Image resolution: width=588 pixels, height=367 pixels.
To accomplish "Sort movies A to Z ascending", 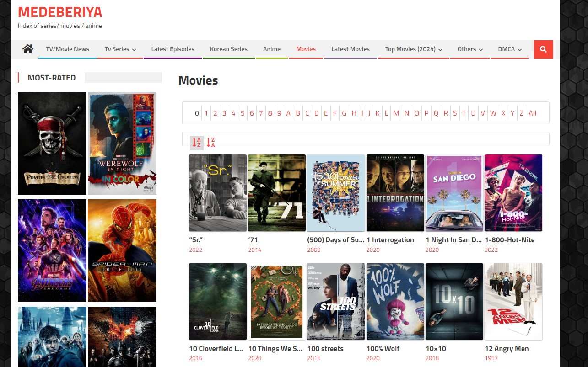I will click(197, 143).
